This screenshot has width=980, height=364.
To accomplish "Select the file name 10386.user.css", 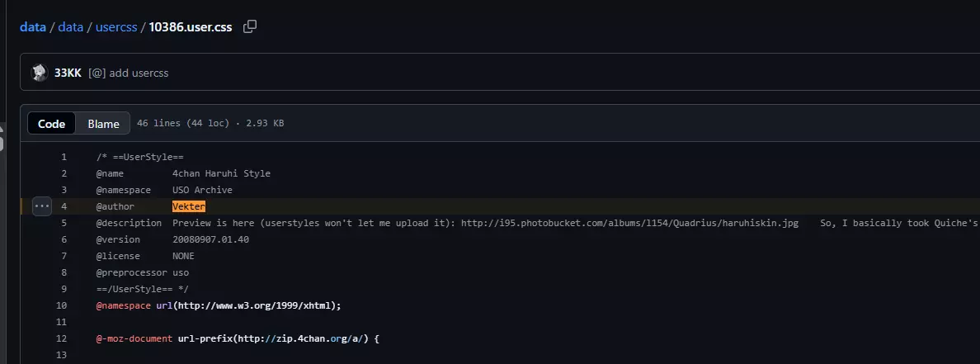I will (x=191, y=27).
